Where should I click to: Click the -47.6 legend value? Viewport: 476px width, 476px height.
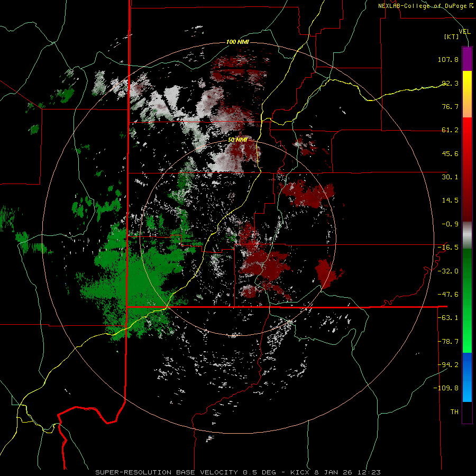click(x=448, y=295)
